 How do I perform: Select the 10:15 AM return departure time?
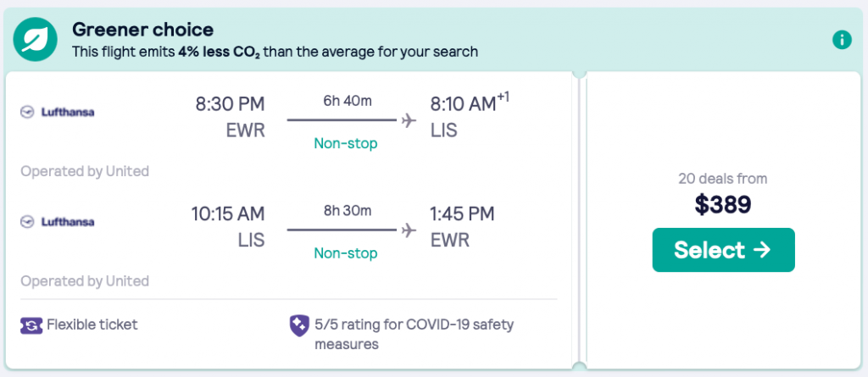click(227, 214)
